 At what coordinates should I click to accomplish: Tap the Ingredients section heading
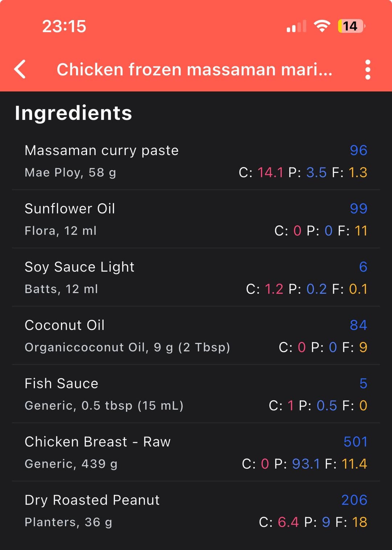point(73,113)
